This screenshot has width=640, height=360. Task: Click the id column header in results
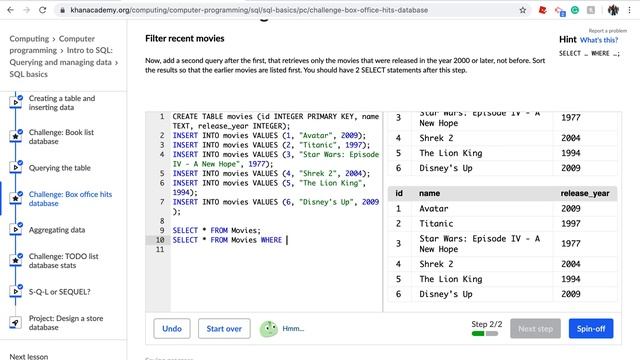click(x=399, y=193)
